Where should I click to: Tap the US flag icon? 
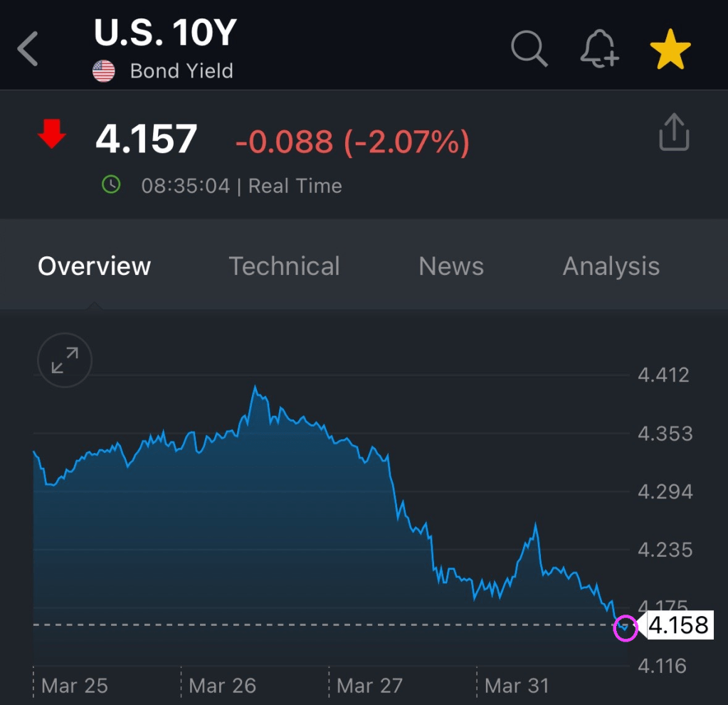(104, 71)
